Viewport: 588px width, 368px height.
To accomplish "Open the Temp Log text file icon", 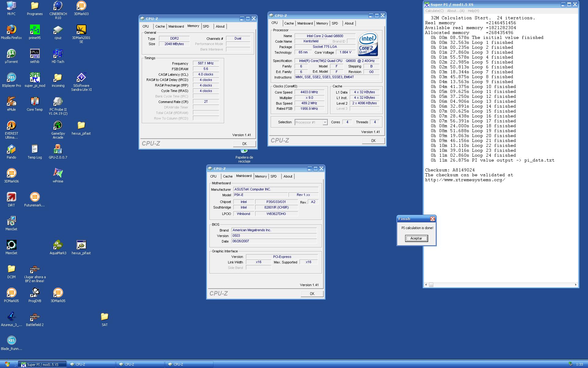I will (x=35, y=149).
